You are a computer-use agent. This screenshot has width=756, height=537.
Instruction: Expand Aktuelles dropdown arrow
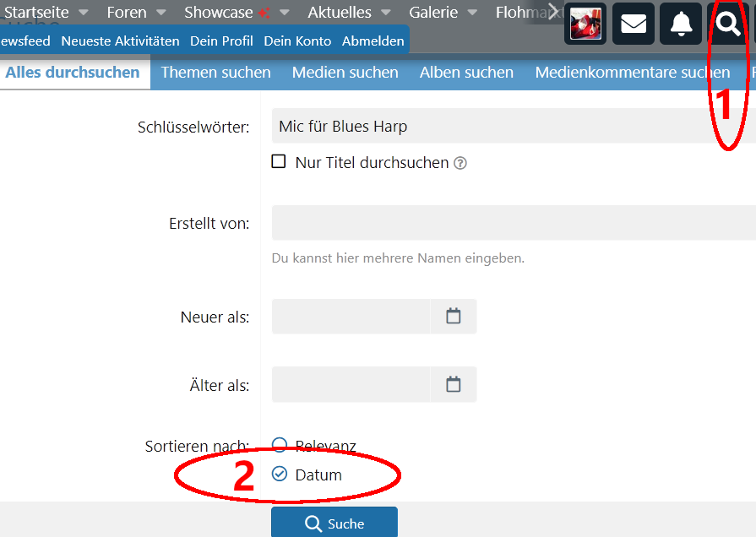(386, 13)
